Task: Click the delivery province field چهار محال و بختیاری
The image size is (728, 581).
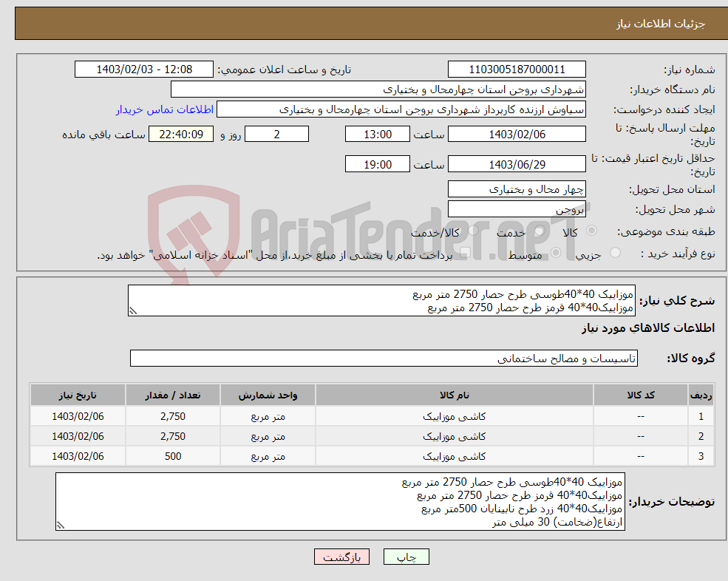Action: (x=517, y=189)
